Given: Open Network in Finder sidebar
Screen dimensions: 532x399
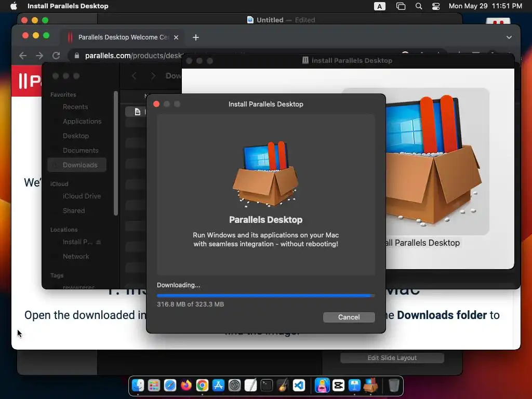Looking at the screenshot, I should point(76,257).
